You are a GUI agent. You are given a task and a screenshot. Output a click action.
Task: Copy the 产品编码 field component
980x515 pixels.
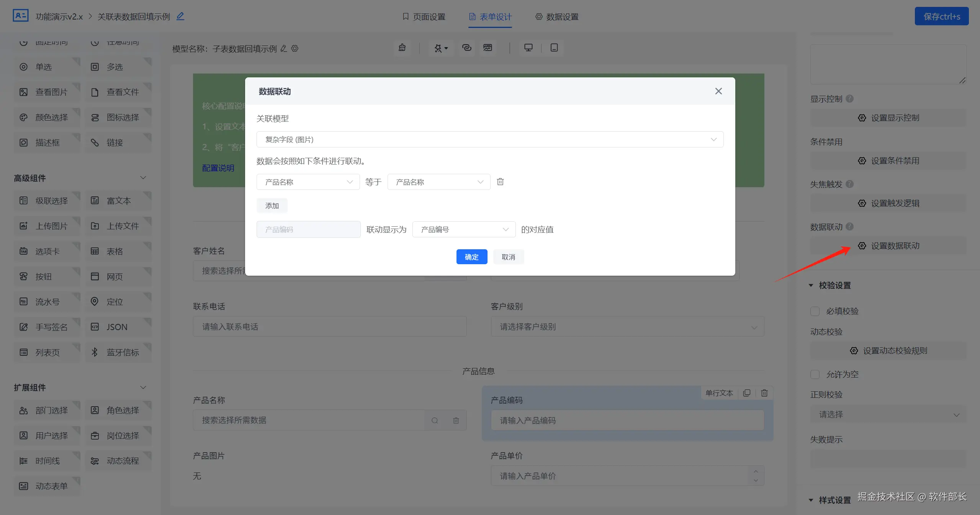click(x=746, y=393)
